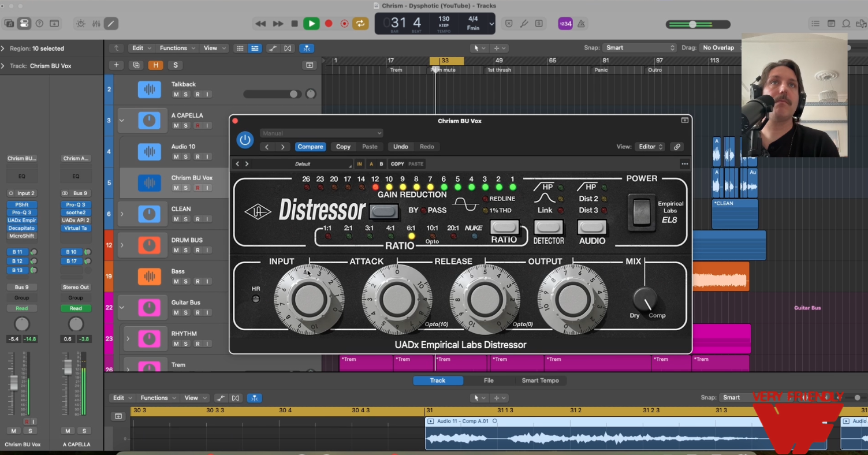Toggle the Inspector panel icon
Screen dimensions: 868x455
click(x=24, y=24)
